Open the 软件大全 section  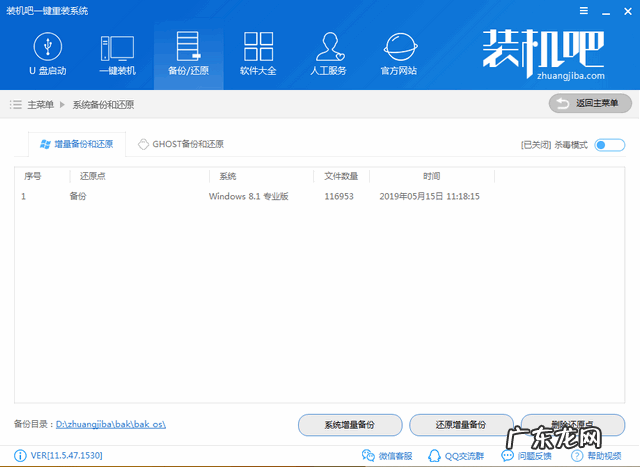coord(258,54)
